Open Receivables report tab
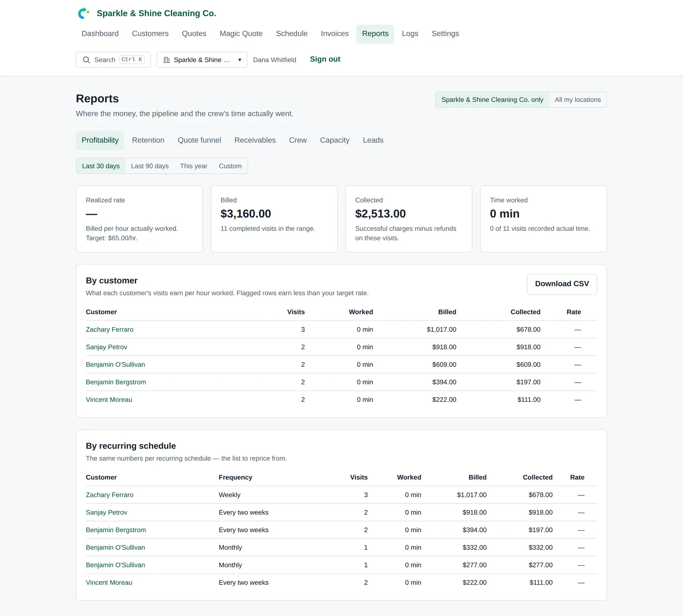The height and width of the screenshot is (616, 683). [x=255, y=140]
